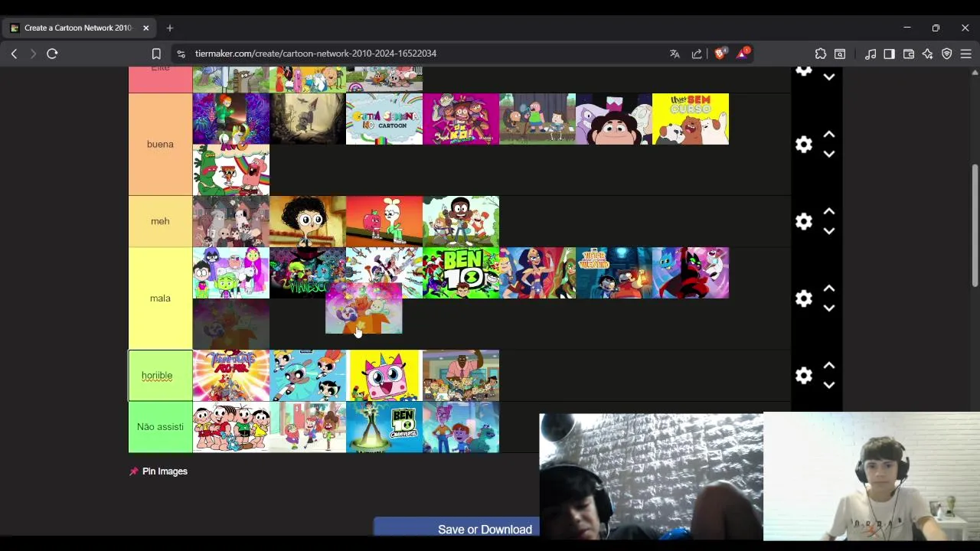Image resolution: width=980 pixels, height=551 pixels.
Task: Open settings gear for the meh tier
Action: (803, 221)
